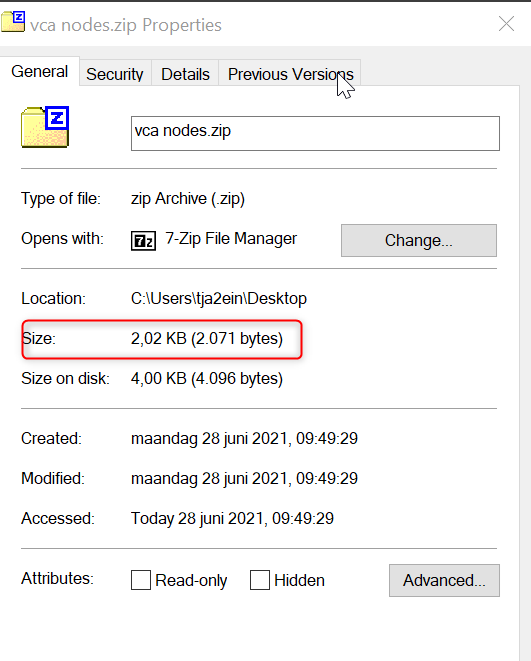Click the file name field vca nodes.zip
Screen dimensions: 531x661
(315, 133)
